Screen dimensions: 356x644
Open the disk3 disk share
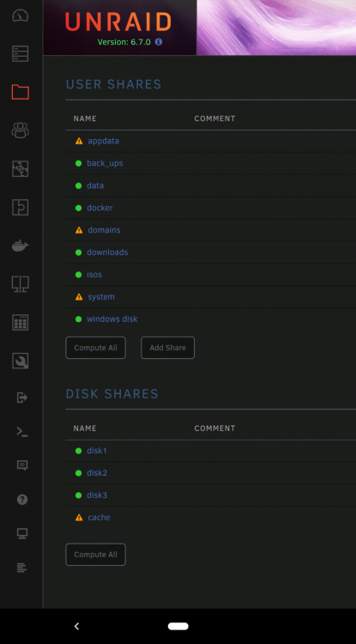click(97, 495)
